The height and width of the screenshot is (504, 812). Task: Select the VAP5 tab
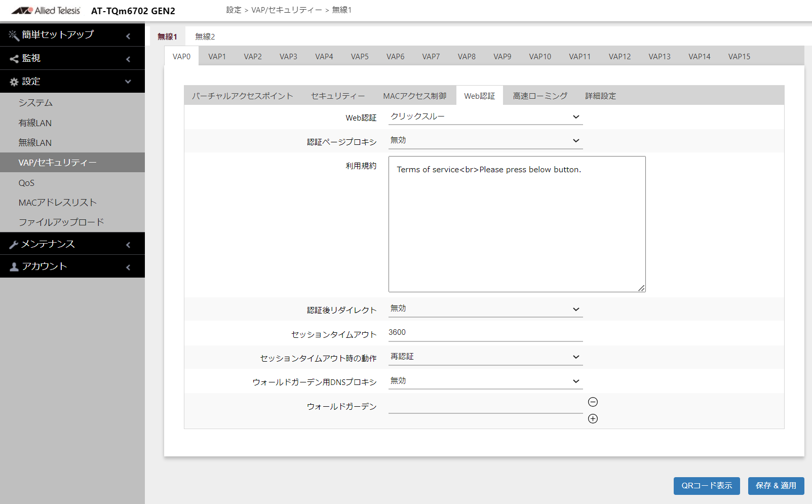[x=360, y=56]
